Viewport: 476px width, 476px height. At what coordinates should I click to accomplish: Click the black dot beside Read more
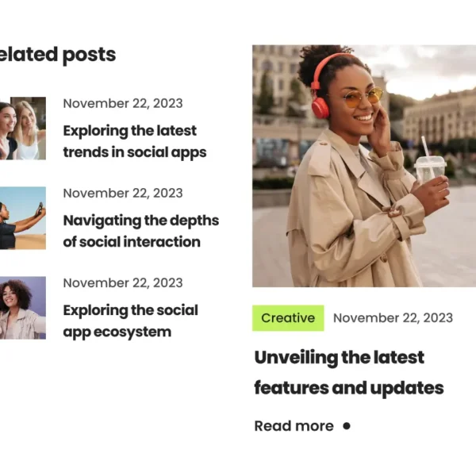pyautogui.click(x=347, y=426)
